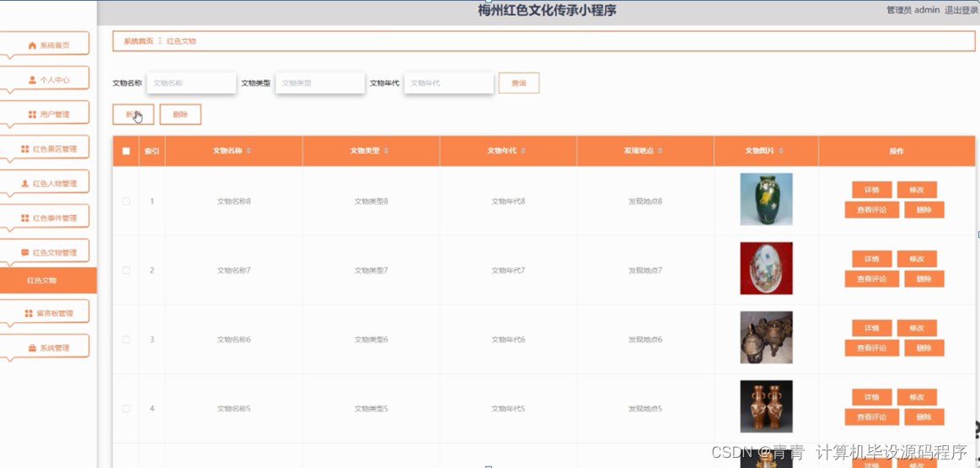Sort by 文物名称 column arrows

click(x=249, y=151)
